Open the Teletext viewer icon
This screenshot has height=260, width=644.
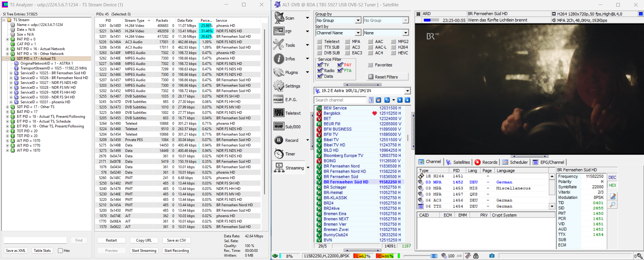(x=279, y=113)
